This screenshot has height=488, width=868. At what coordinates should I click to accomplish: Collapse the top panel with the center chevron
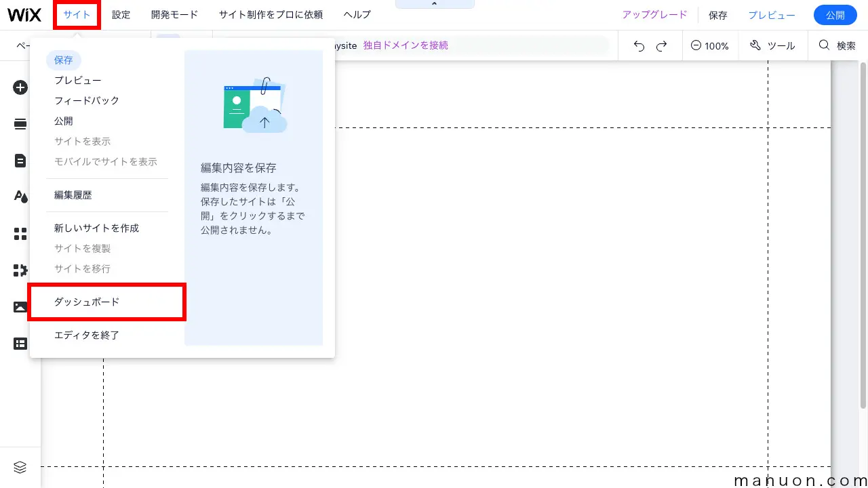tap(435, 4)
